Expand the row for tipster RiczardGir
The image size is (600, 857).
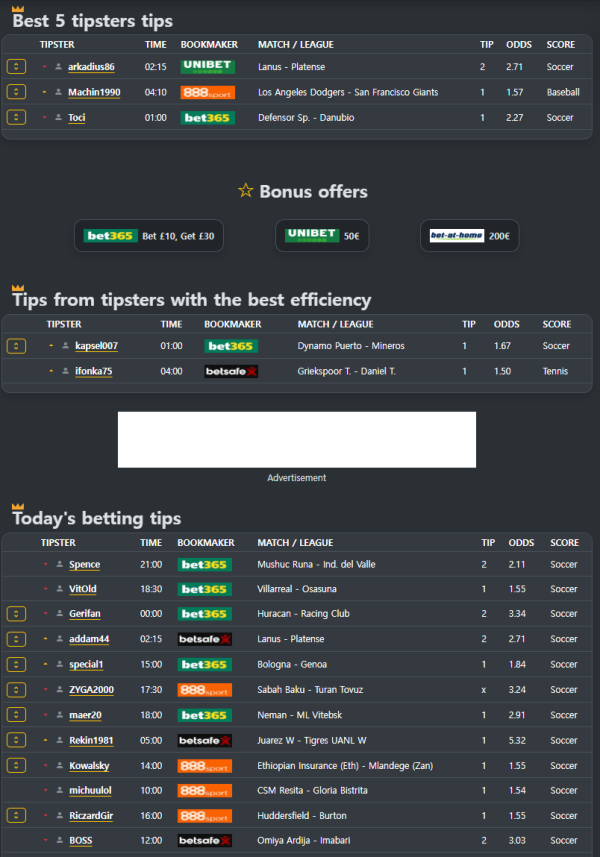click(x=16, y=816)
